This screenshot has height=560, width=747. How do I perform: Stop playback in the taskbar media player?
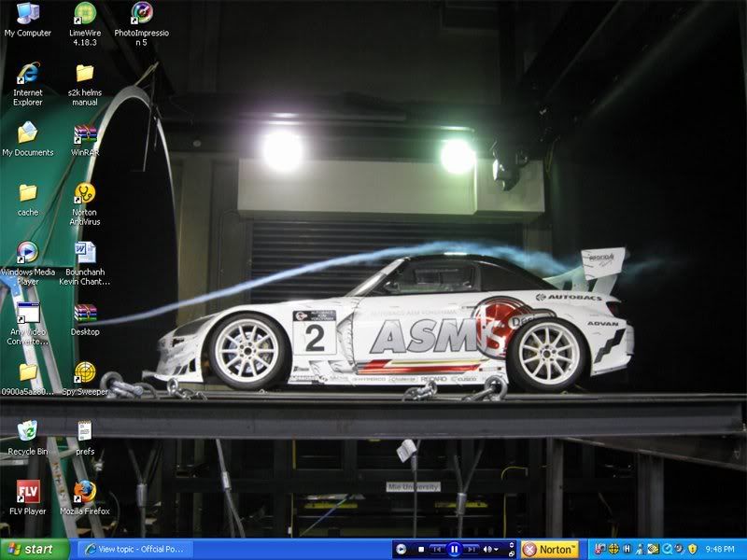tap(421, 550)
